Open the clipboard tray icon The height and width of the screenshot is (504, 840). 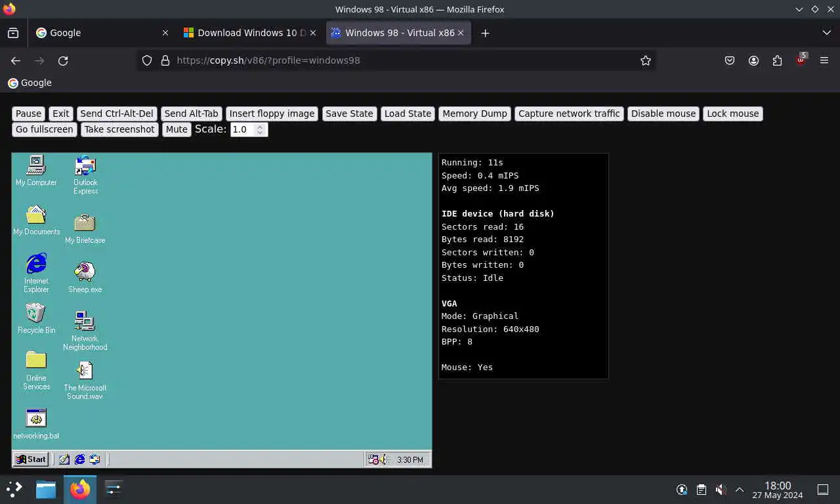coord(702,490)
